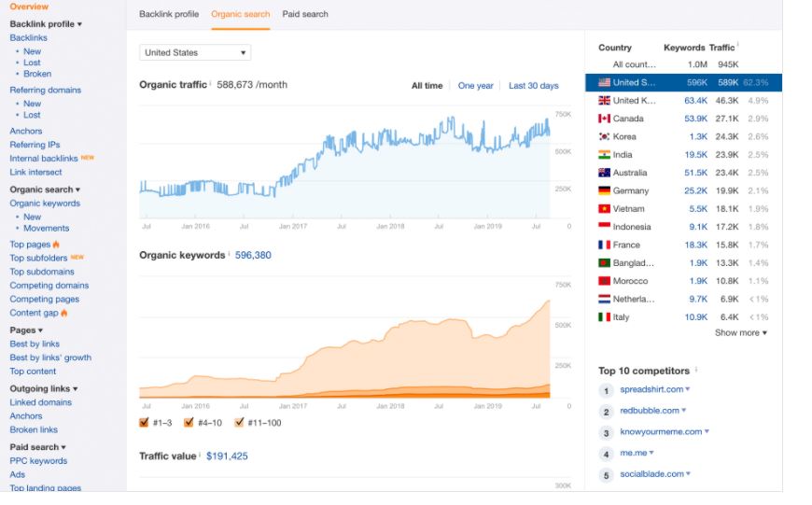This screenshot has width=812, height=505.
Task: Click the United Kingdom flag icon
Action: coord(604,101)
